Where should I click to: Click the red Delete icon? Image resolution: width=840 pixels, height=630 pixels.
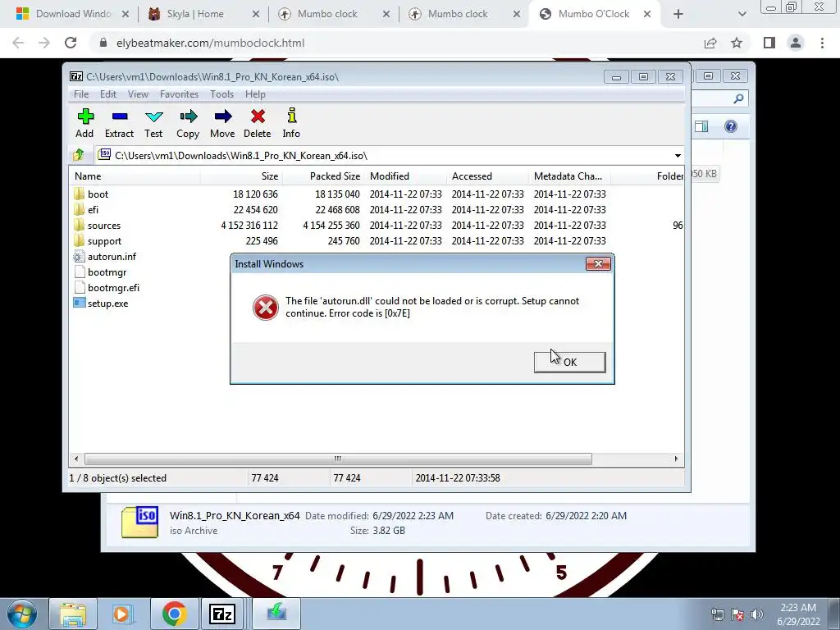pyautogui.click(x=257, y=124)
